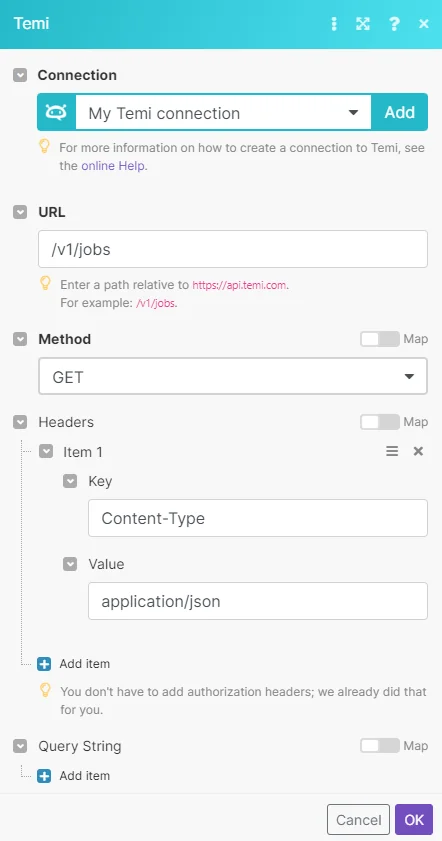The image size is (442, 841).
Task: Collapse the Connection section
Action: (x=20, y=75)
